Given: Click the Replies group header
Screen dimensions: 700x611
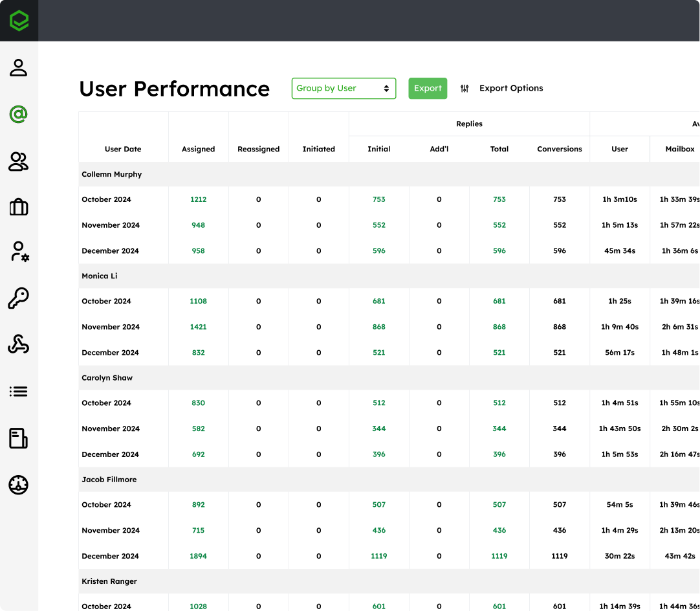Looking at the screenshot, I should [x=469, y=124].
